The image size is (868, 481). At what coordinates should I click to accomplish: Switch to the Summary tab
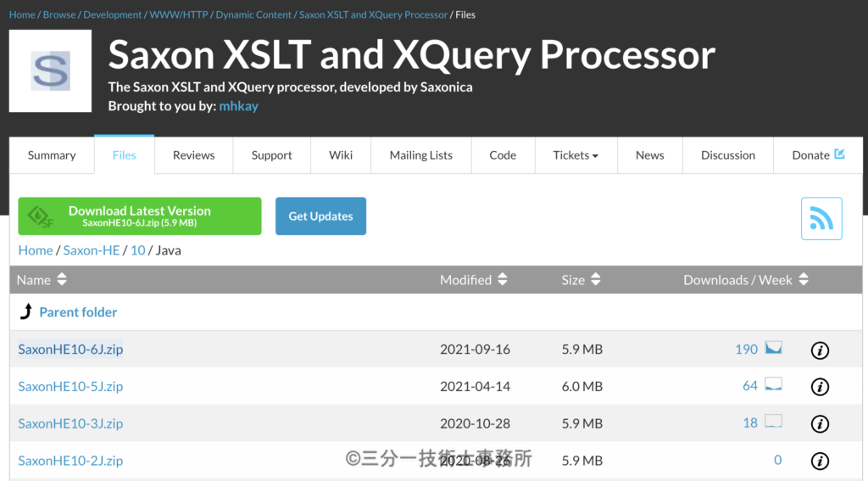coord(52,155)
